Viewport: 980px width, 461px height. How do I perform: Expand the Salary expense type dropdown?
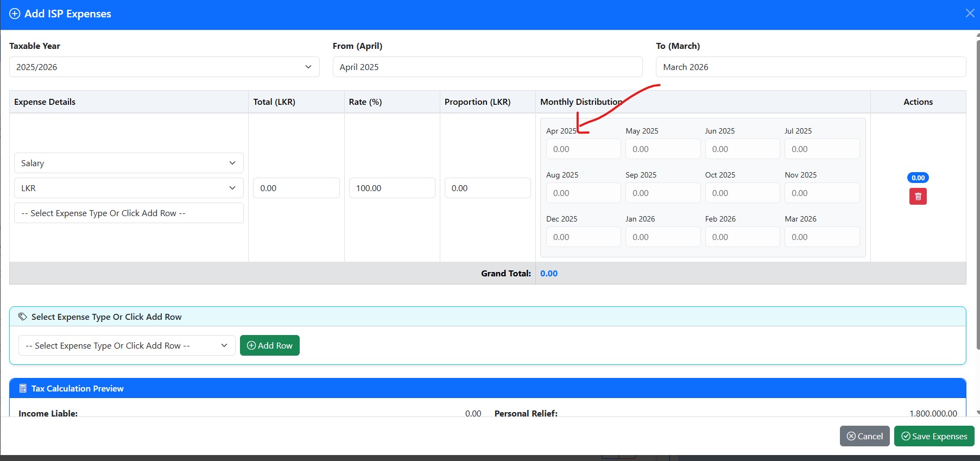(129, 163)
